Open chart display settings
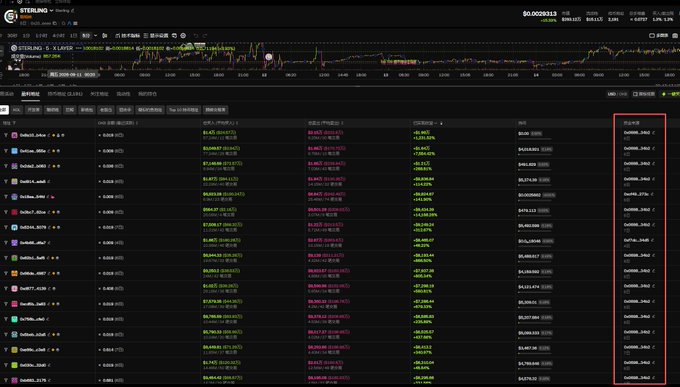 pos(156,36)
